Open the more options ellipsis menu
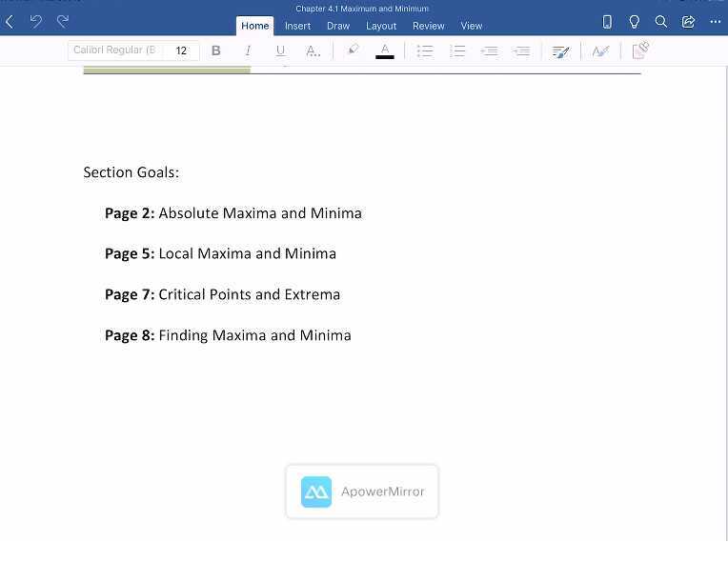Screen dimensions: 728x562 715,22
